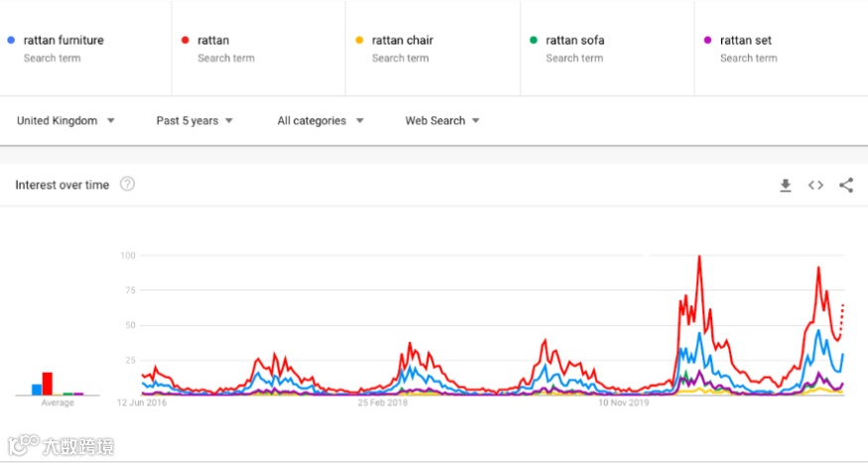
Task: Select the rattan chair search term
Action: tap(403, 41)
